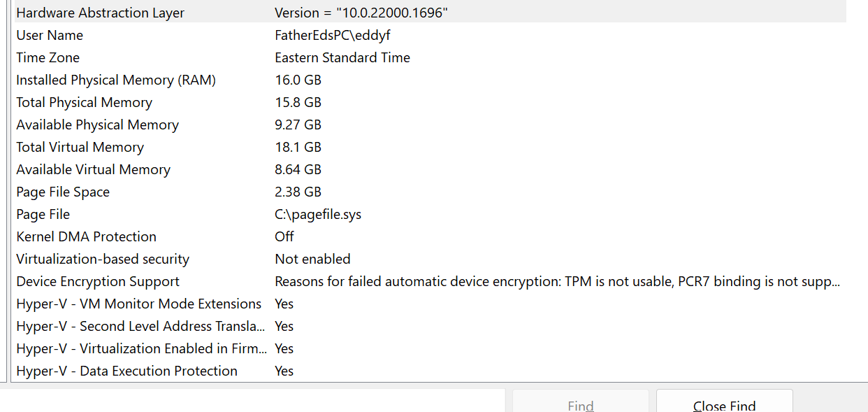Highlight the Virtualization-based security row
This screenshot has height=412, width=868.
coord(103,260)
